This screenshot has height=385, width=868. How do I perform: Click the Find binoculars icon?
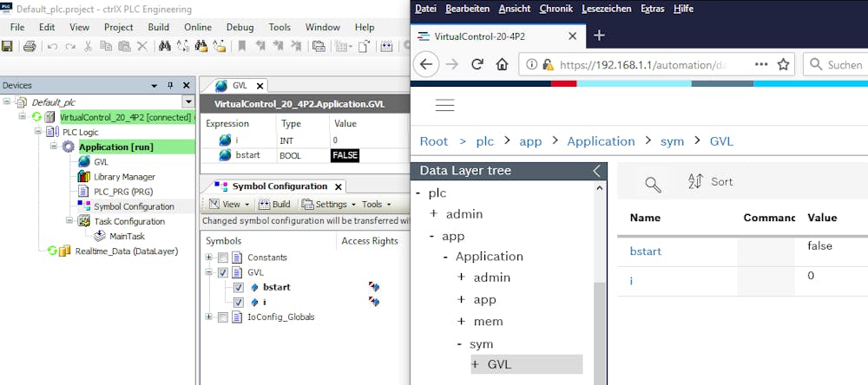[x=163, y=46]
